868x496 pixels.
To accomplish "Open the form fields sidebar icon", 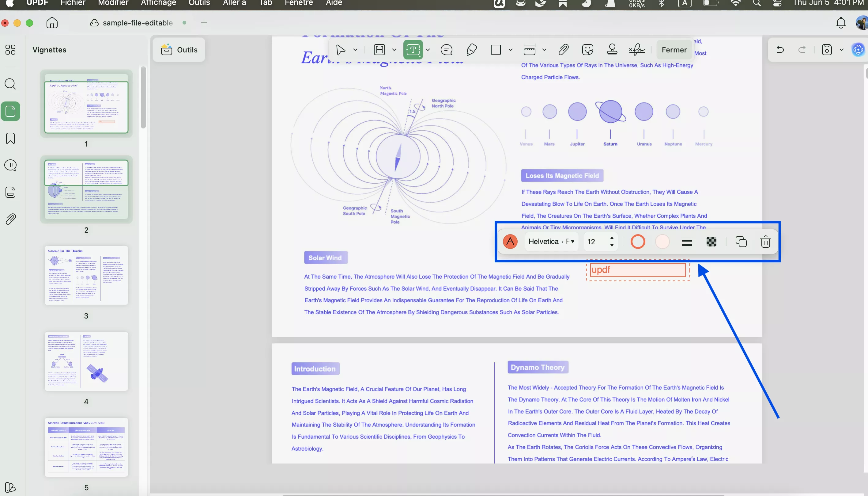I will pyautogui.click(x=10, y=192).
